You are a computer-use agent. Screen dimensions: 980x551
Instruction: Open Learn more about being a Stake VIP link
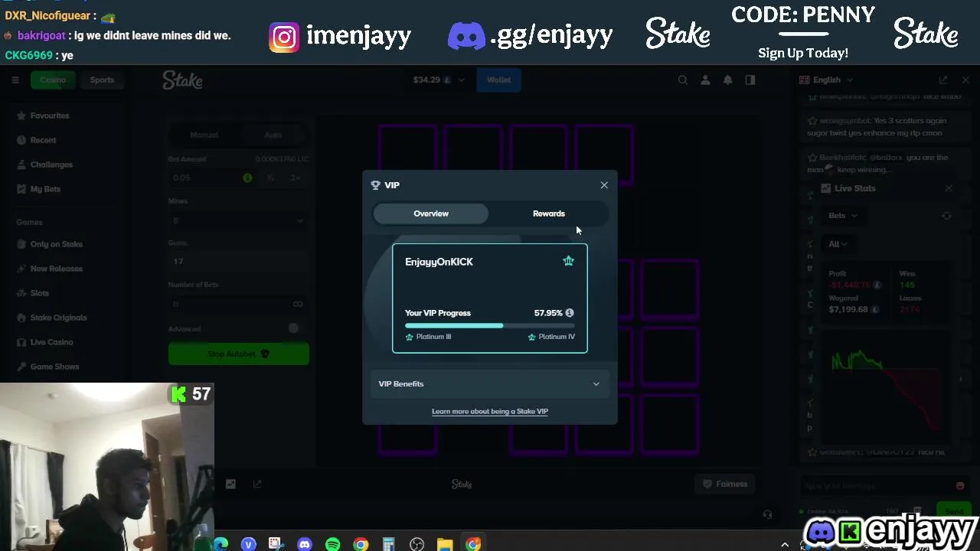[490, 412]
